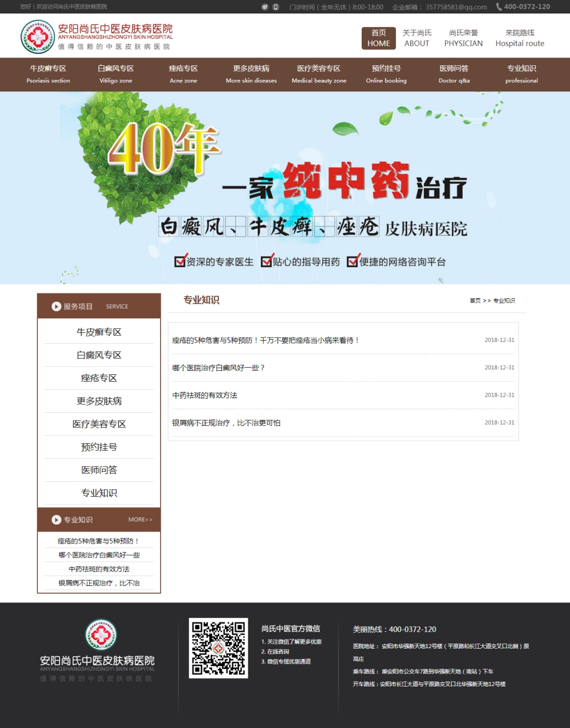Select 白癜风专区 in the sidebar list
Screen dimensions: 570x728
pyautogui.click(x=98, y=355)
